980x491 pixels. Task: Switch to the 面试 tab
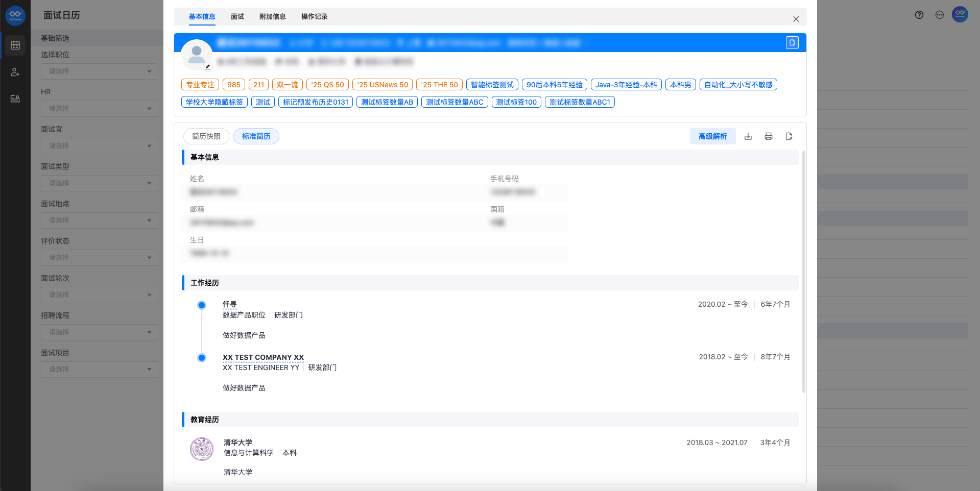point(237,17)
